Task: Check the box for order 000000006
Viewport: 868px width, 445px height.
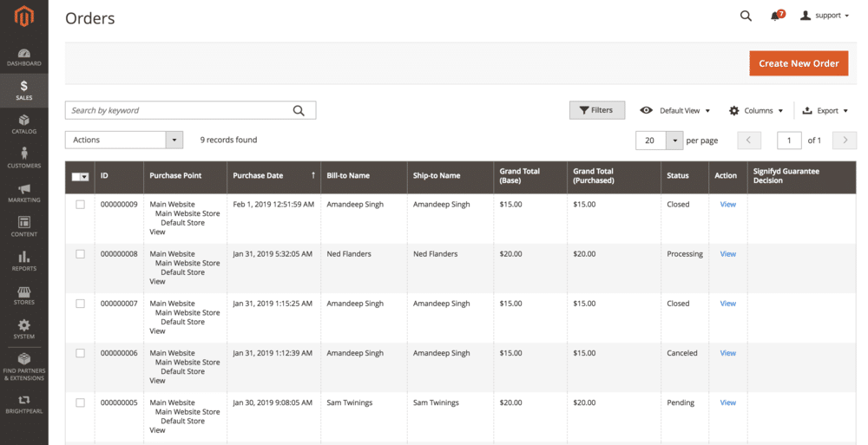Action: (x=81, y=353)
